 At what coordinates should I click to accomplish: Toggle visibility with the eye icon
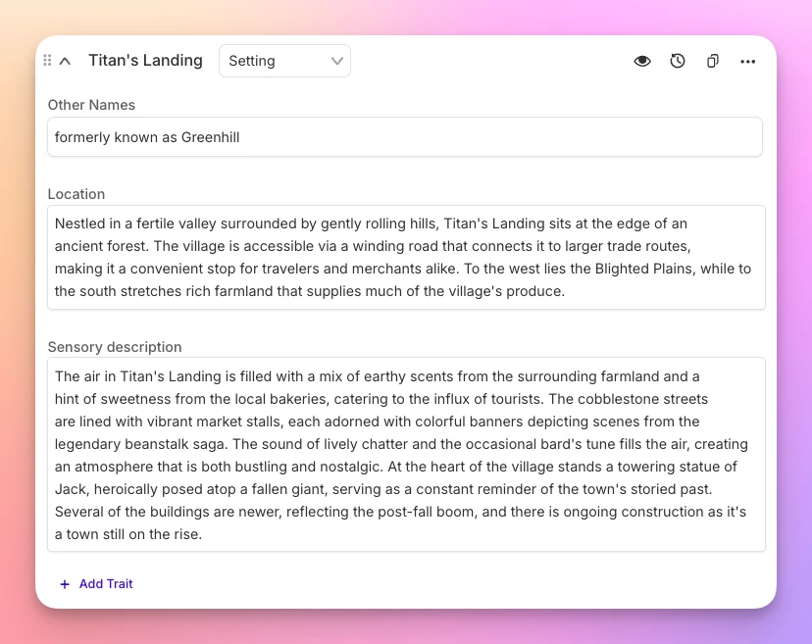click(642, 61)
